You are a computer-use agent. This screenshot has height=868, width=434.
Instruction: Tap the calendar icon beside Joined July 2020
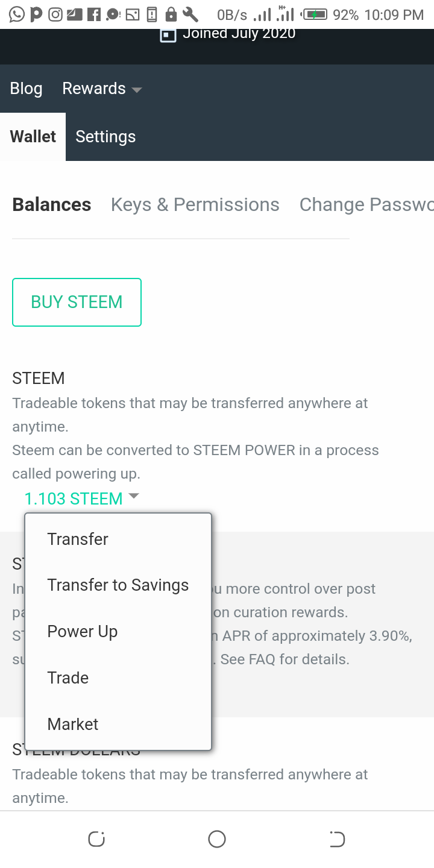(x=168, y=35)
